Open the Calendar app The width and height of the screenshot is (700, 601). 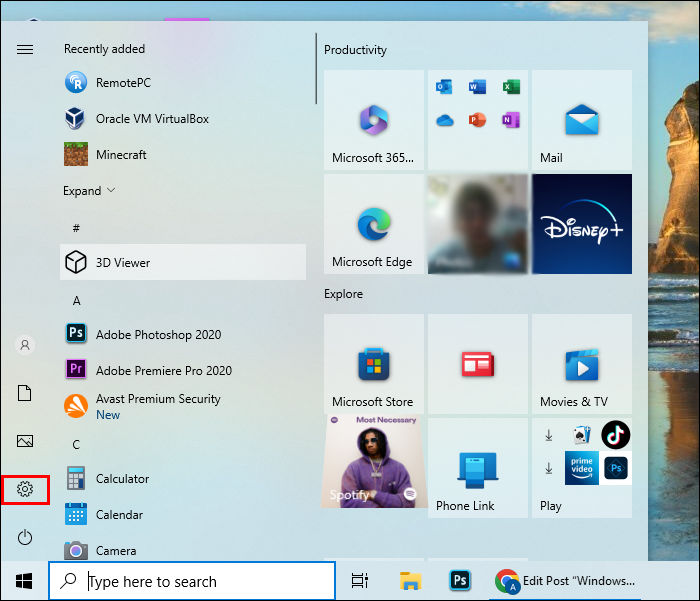[x=183, y=514]
